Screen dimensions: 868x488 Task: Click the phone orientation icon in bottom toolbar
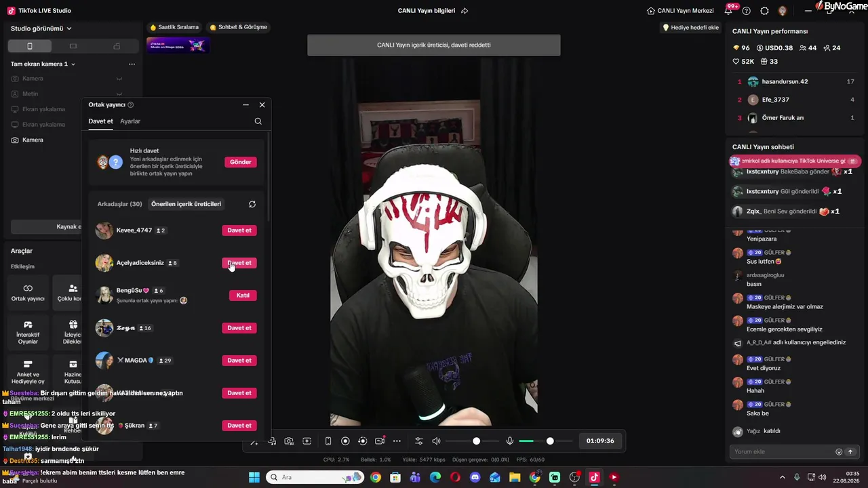(x=328, y=441)
